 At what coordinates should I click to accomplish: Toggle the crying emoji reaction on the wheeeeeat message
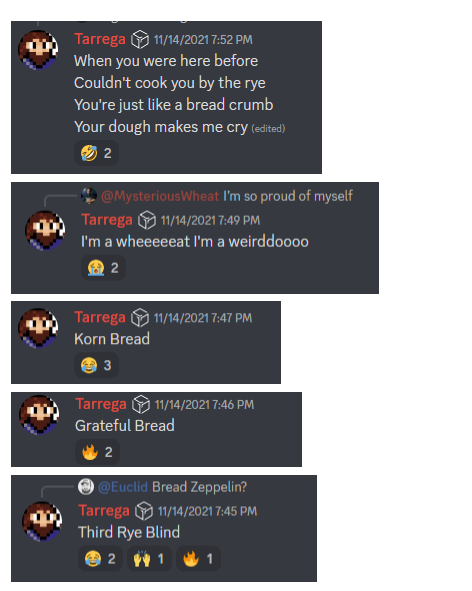point(103,268)
